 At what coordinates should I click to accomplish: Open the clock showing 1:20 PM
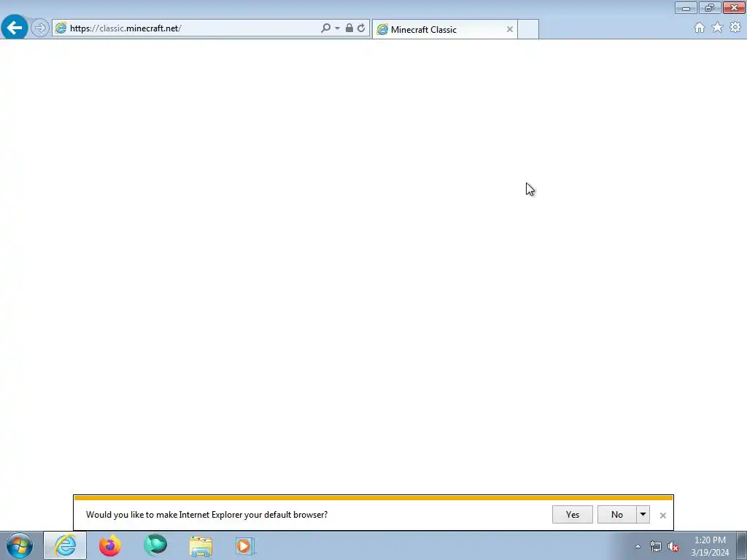pyautogui.click(x=710, y=546)
